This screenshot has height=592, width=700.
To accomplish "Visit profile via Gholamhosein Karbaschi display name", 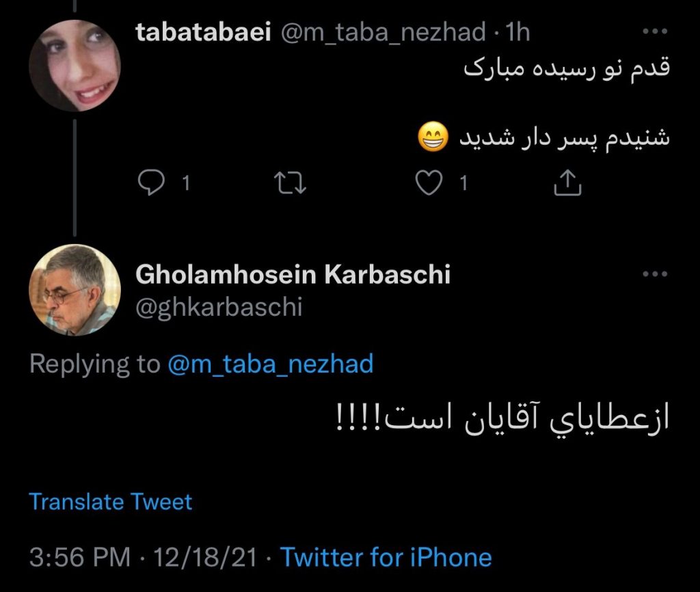I will point(293,275).
